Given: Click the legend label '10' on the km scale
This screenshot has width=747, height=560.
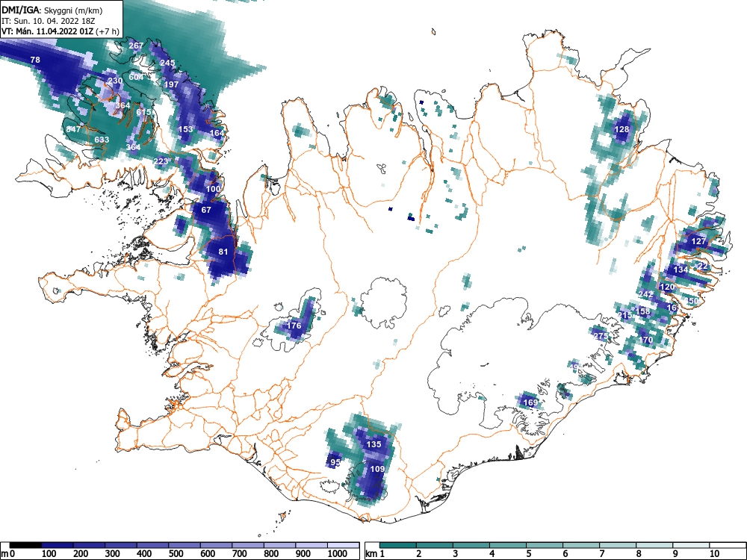Looking at the screenshot, I should (x=713, y=554).
